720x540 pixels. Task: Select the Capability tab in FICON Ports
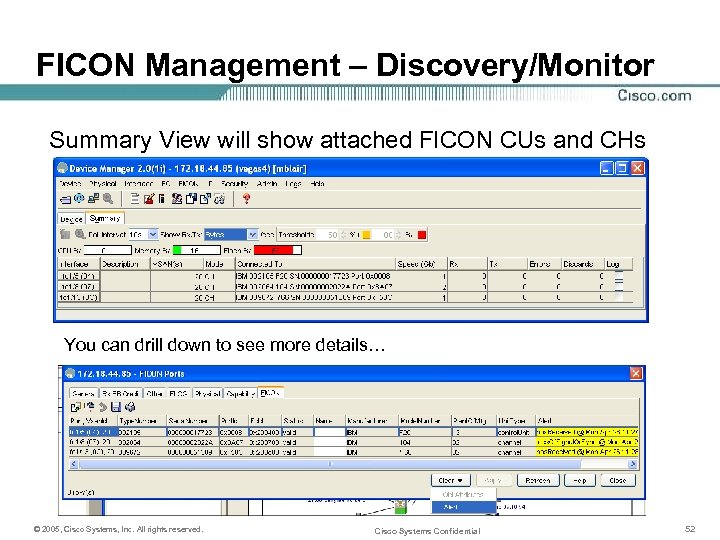pyautogui.click(x=240, y=394)
